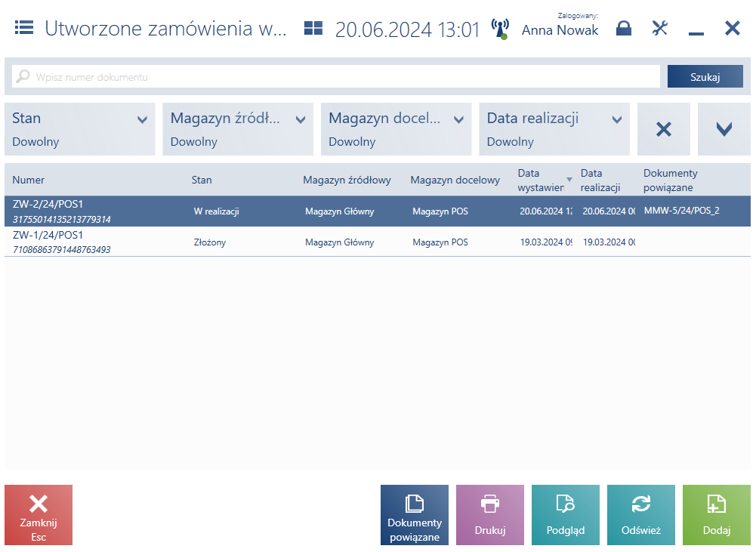Viewport: 756px width, 552px height.
Task: Sort by Magazyn docelowy column header
Action: (455, 180)
